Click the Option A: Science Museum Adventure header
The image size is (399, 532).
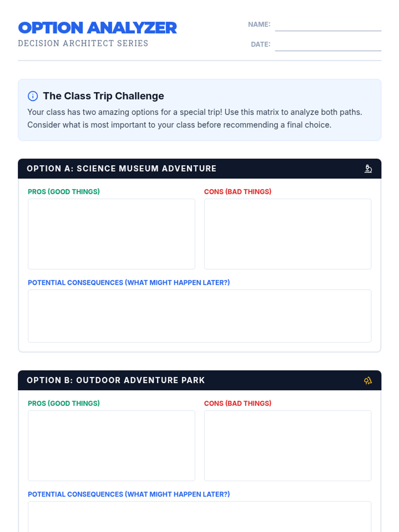click(199, 169)
